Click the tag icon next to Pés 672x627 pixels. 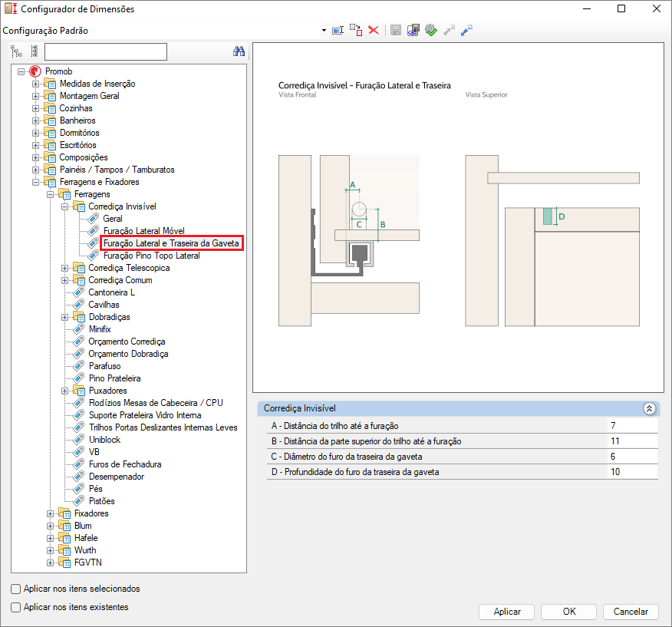78,489
